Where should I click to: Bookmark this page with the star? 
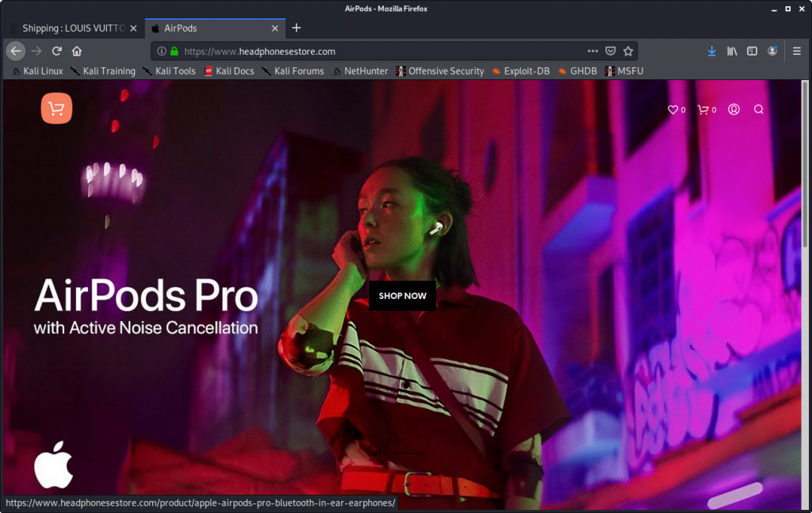point(628,51)
